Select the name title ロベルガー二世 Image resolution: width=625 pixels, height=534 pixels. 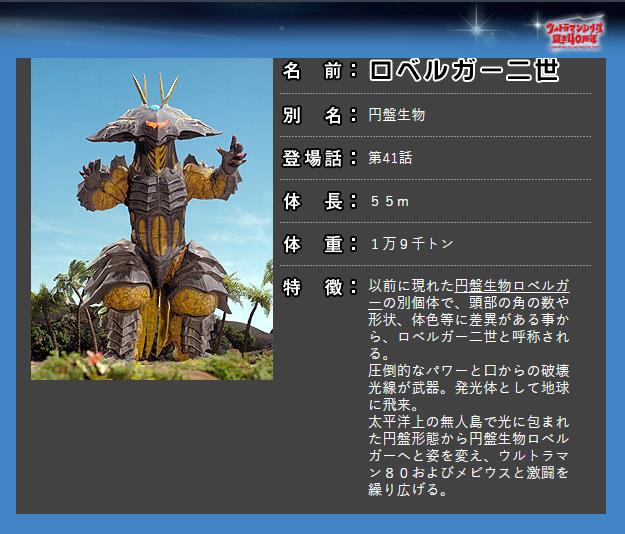(x=464, y=71)
